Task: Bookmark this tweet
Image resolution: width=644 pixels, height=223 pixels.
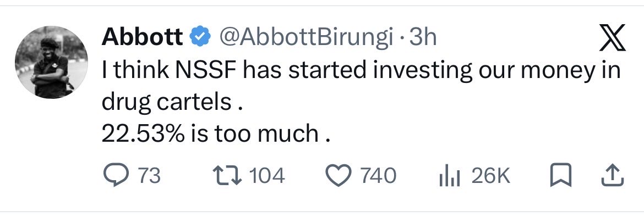Action: 560,176
